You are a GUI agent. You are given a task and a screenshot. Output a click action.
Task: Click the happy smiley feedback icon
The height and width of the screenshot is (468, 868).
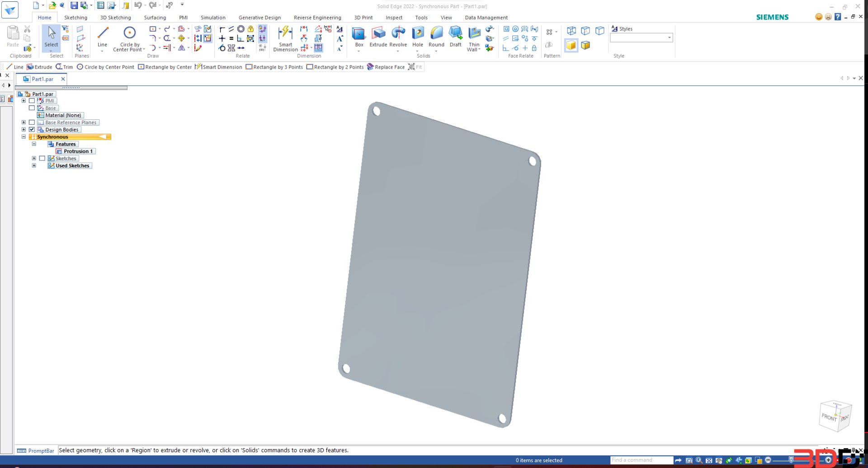pos(819,17)
